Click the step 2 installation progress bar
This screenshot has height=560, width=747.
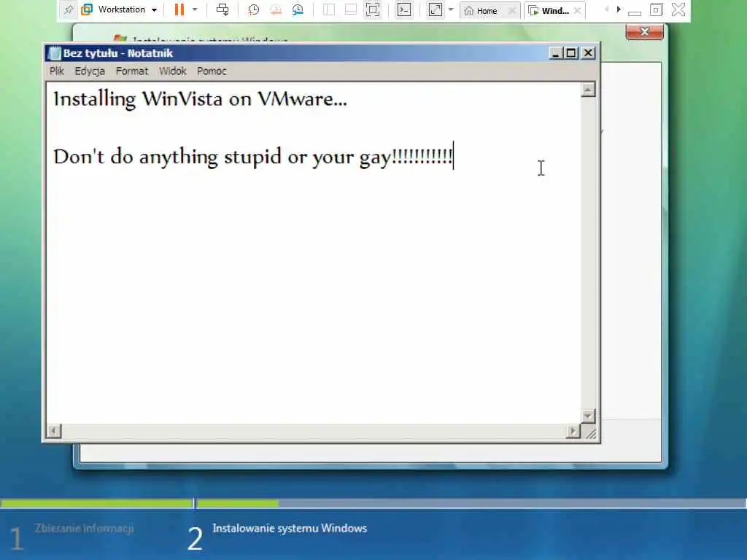[472, 503]
